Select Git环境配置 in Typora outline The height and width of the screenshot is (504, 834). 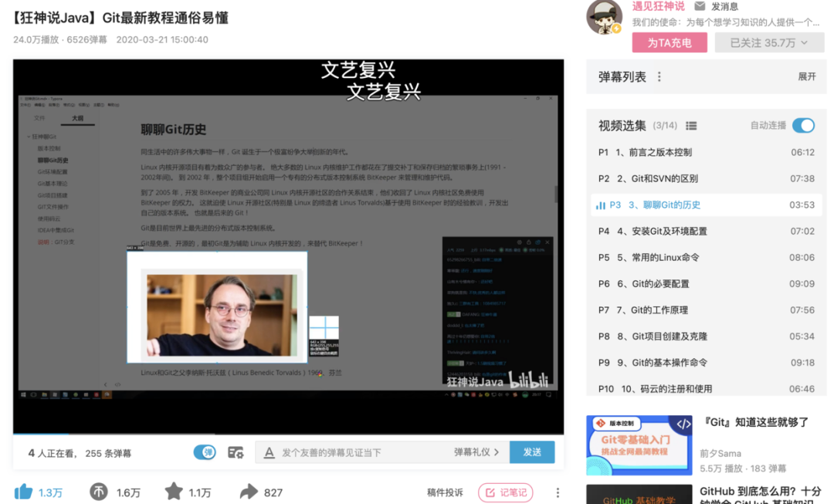pos(53,171)
